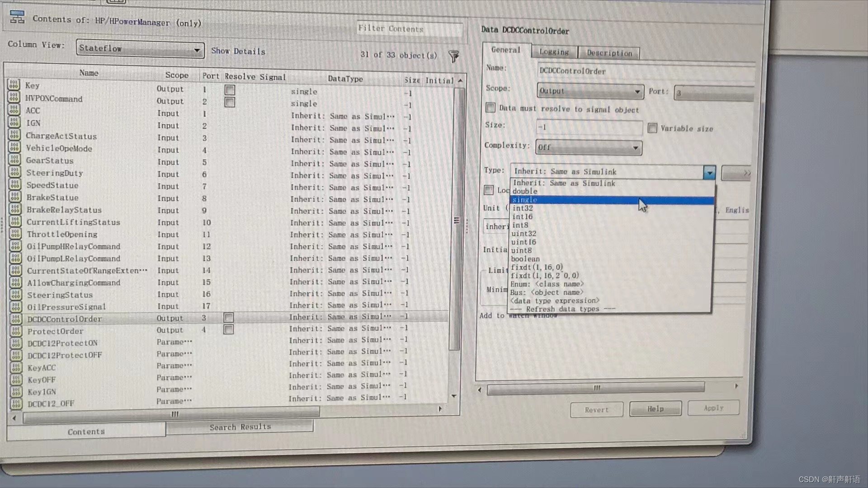Expand the Complexity Off dropdown

(x=588, y=147)
